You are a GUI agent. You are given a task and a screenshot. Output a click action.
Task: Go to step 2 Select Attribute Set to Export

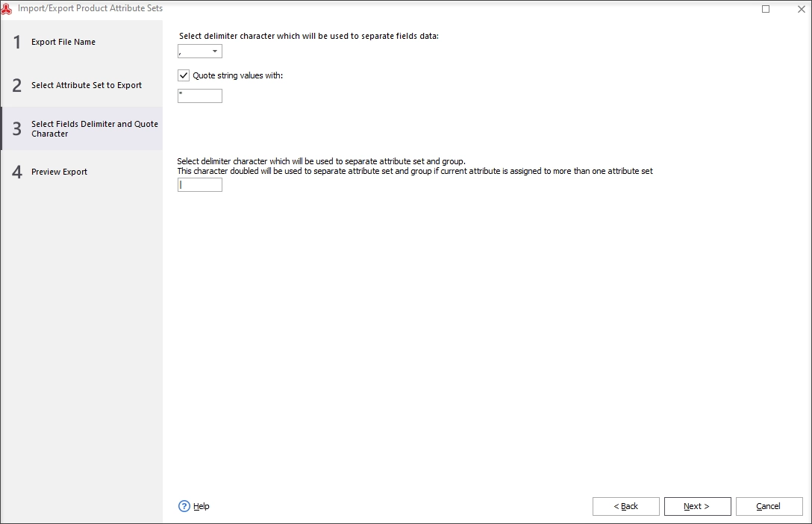(82, 85)
